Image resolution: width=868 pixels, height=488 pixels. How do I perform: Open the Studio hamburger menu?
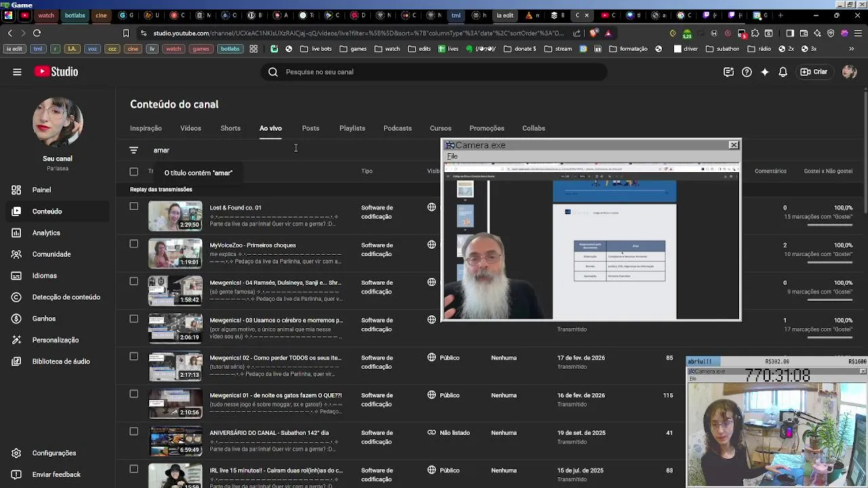(x=17, y=72)
